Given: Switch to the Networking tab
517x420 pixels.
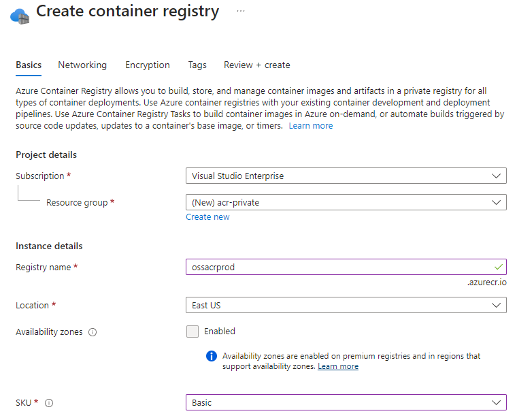Looking at the screenshot, I should [82, 65].
